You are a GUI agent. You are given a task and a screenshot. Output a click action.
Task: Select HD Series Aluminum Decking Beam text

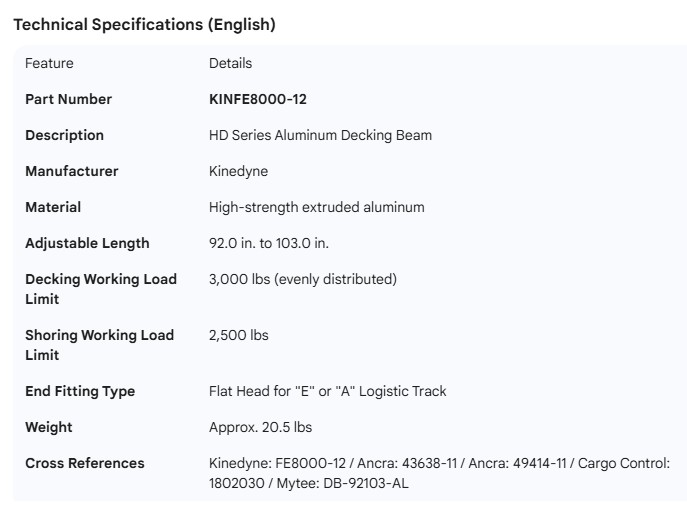click(320, 135)
